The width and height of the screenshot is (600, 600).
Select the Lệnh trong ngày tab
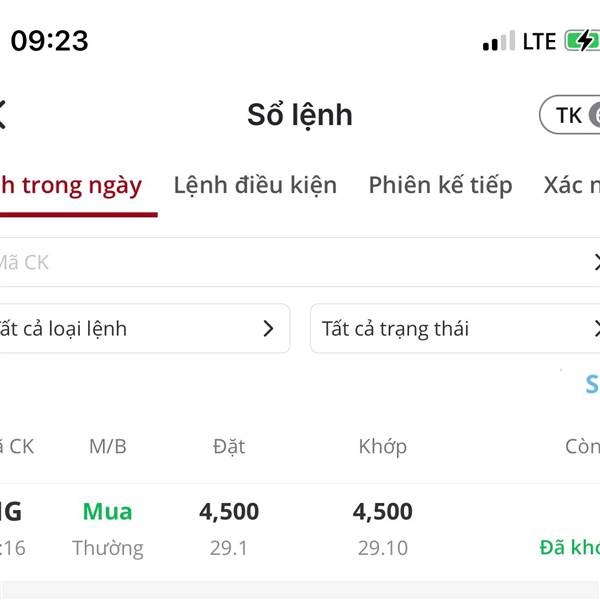[72, 185]
